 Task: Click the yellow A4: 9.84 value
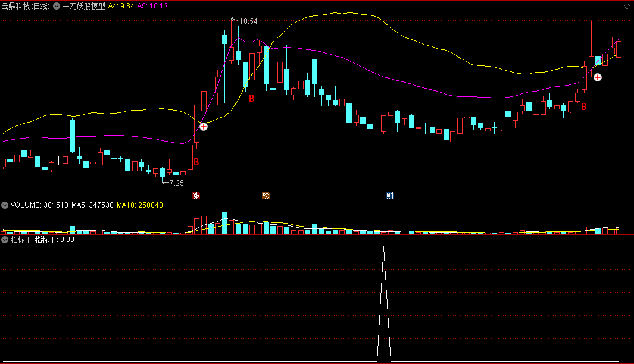coord(121,6)
